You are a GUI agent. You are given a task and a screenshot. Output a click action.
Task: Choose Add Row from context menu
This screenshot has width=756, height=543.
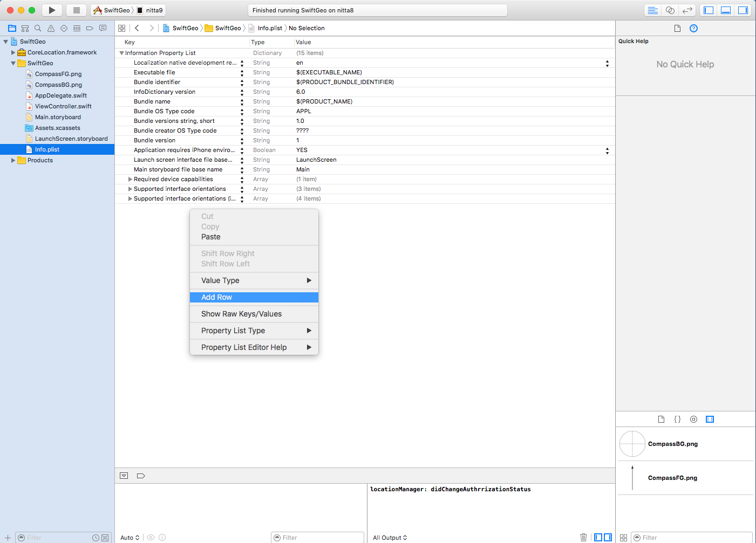pyautogui.click(x=216, y=297)
